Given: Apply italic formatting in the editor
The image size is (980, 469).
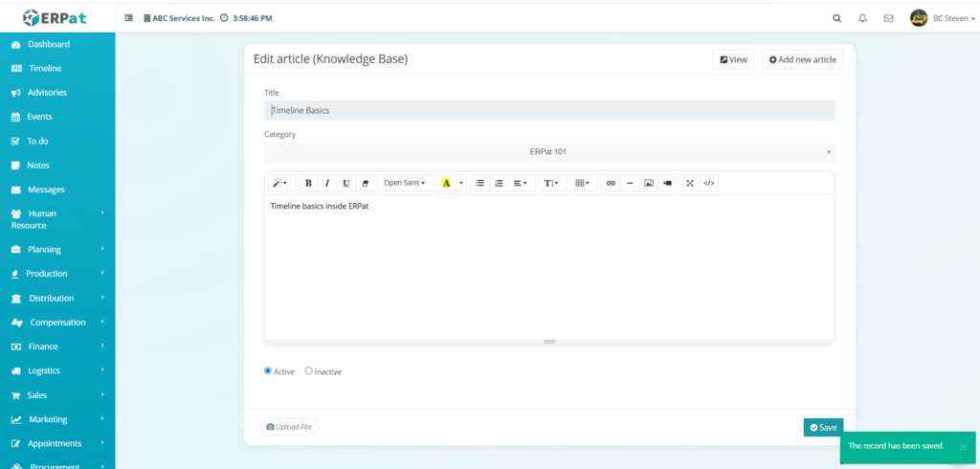Looking at the screenshot, I should tap(326, 183).
